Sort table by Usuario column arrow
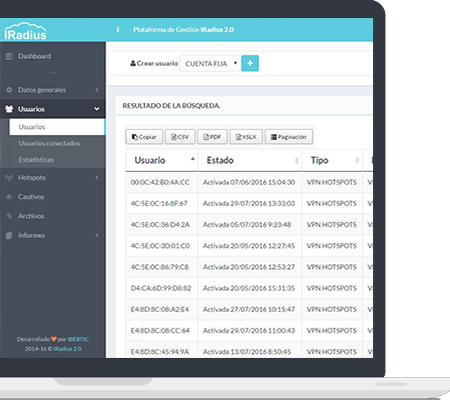The height and width of the screenshot is (400, 450). (x=192, y=159)
